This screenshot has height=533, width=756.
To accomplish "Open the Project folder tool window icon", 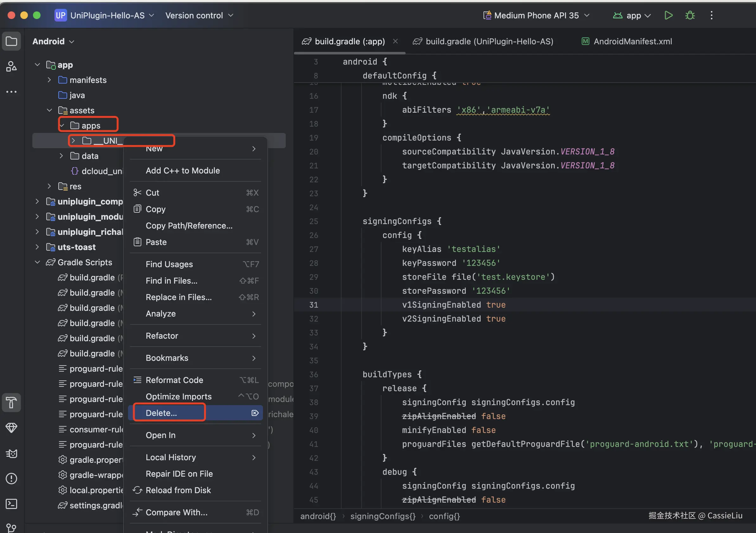I will coord(11,41).
